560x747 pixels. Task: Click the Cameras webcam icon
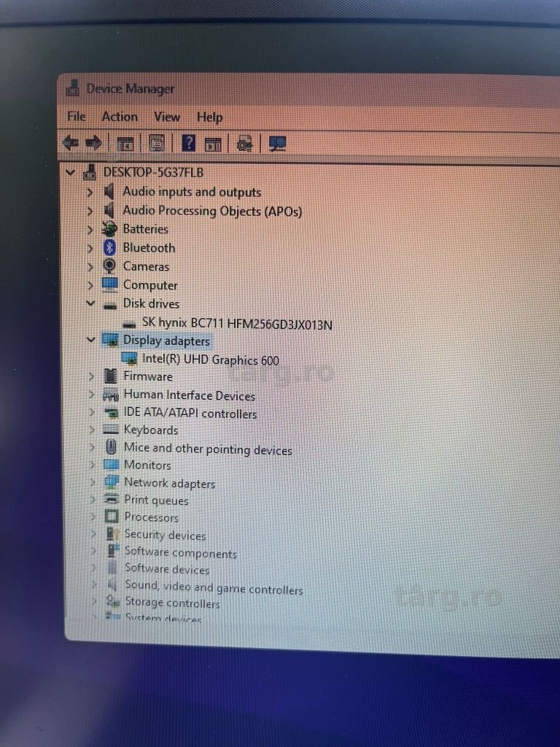pyautogui.click(x=109, y=266)
